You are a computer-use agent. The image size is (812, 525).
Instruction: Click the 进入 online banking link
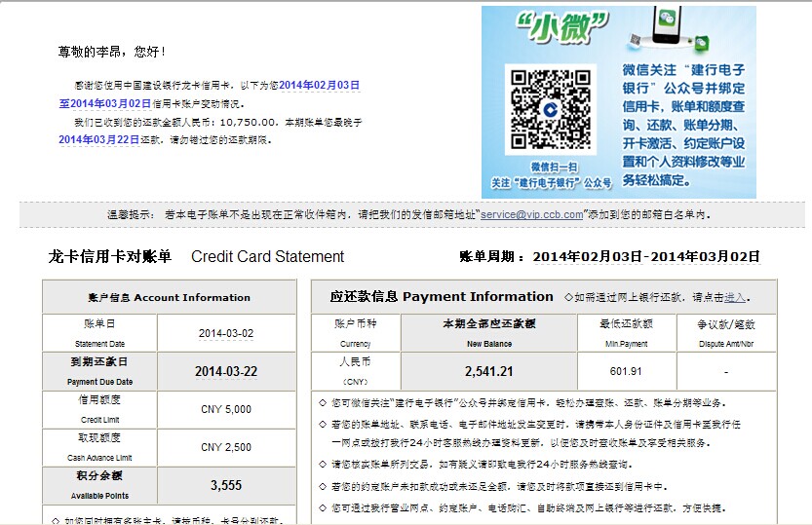point(735,297)
